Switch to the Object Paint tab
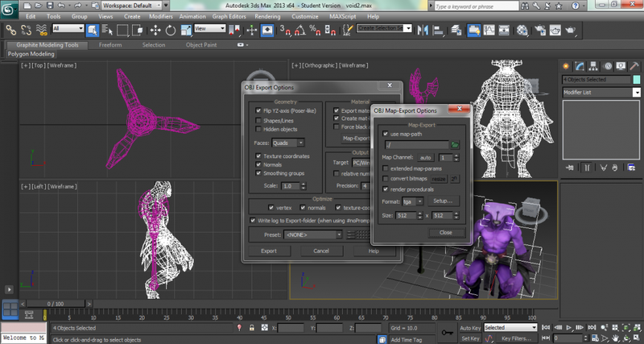Image resolution: width=644 pixels, height=344 pixels. coord(201,45)
